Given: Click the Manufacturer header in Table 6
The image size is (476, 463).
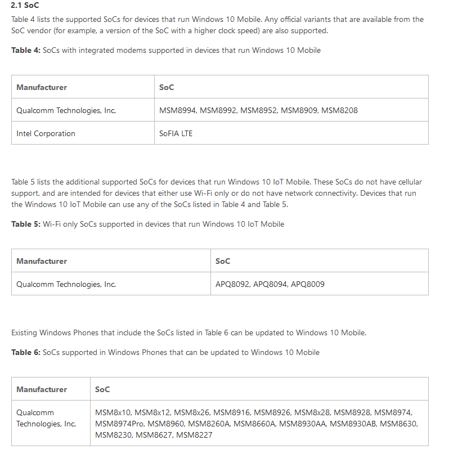Looking at the screenshot, I should coord(51,389).
